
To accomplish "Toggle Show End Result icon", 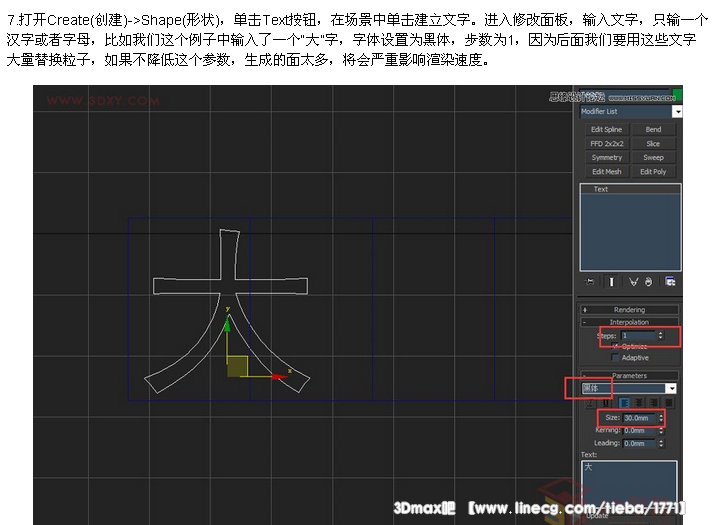I will [x=611, y=282].
